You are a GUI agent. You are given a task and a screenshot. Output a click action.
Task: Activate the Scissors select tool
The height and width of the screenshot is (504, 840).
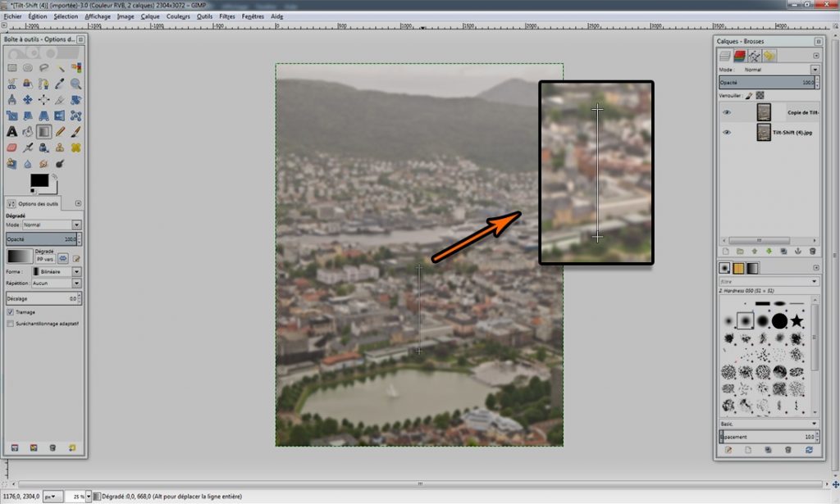[x=11, y=84]
